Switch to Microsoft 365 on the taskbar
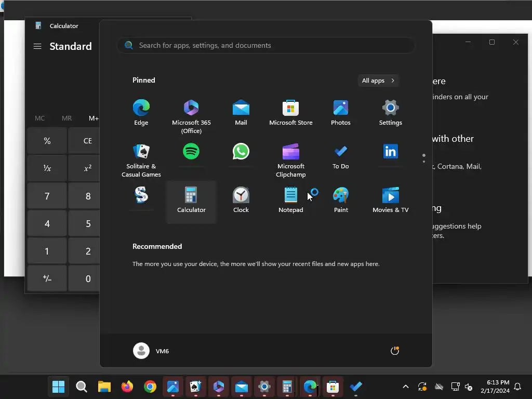532x399 pixels. click(x=219, y=387)
